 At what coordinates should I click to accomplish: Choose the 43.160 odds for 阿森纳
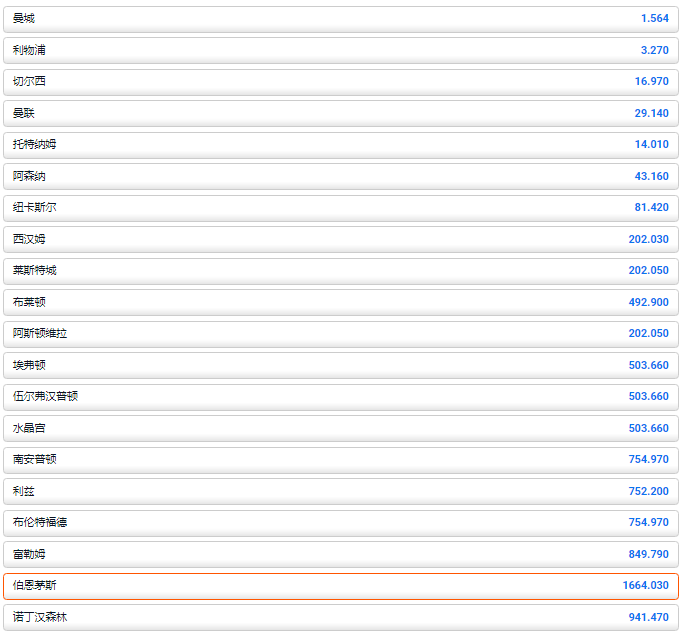(652, 176)
